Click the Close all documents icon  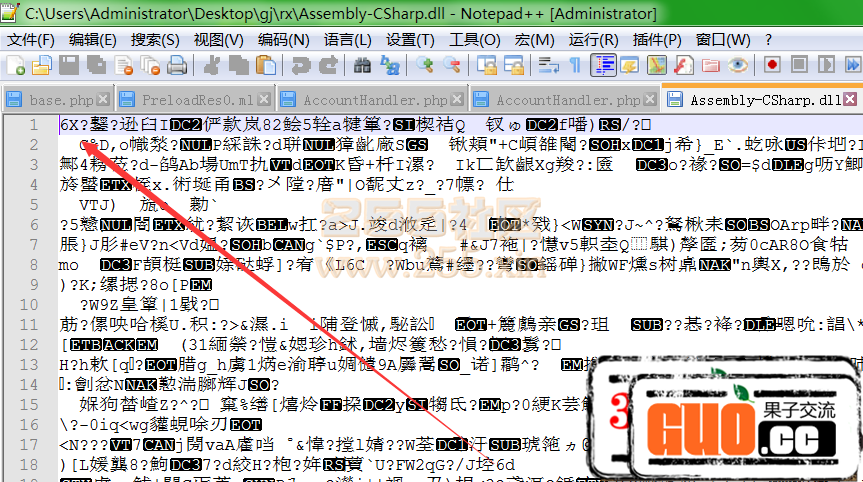click(x=143, y=65)
